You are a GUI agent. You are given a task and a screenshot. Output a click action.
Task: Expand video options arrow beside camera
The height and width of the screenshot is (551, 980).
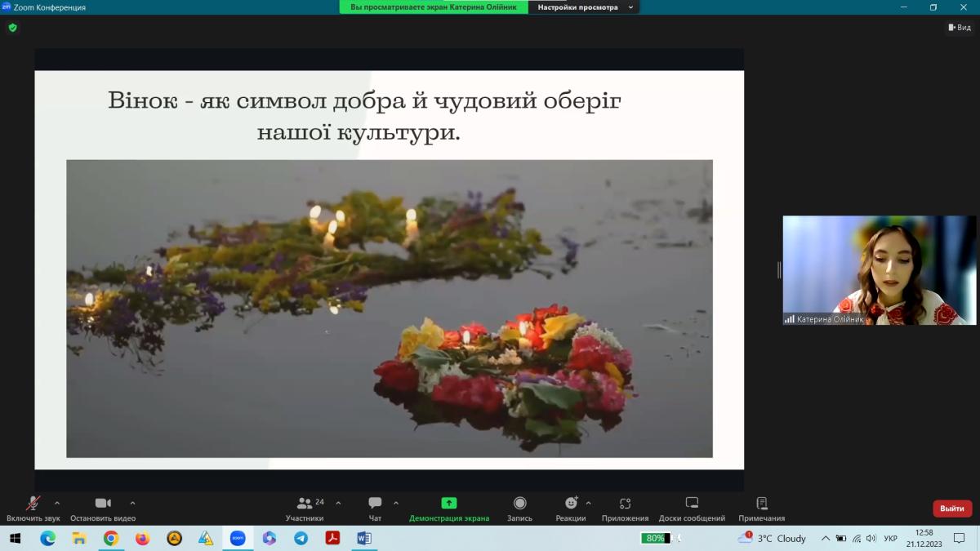pos(133,503)
